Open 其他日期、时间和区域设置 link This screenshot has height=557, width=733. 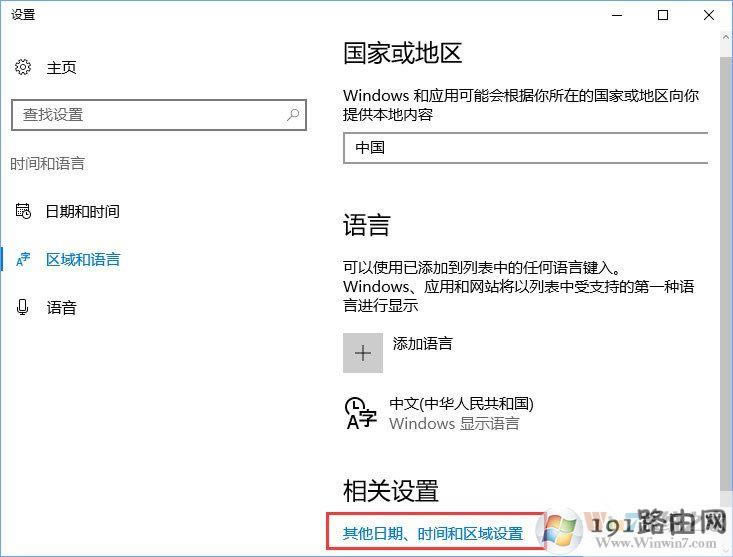pos(432,533)
